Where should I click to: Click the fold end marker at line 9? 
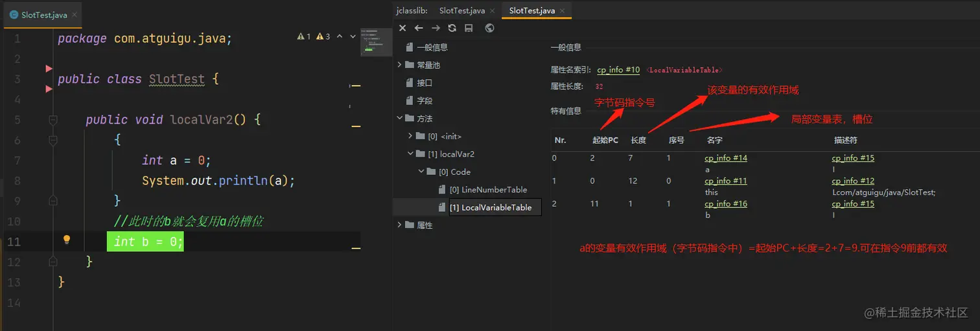tap(53, 201)
